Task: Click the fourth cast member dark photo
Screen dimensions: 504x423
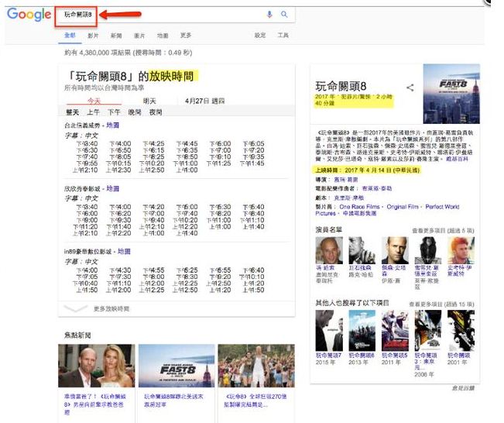Action: pyautogui.click(x=428, y=250)
